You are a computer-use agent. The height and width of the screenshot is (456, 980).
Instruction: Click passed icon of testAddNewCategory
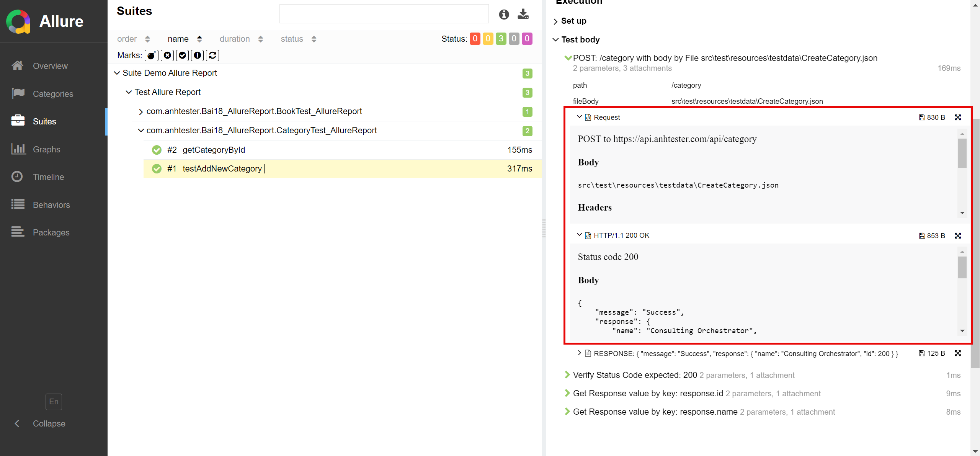click(157, 169)
